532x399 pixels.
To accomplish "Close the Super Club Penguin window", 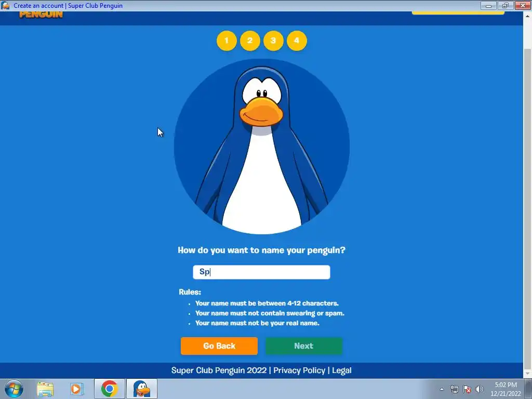I will click(x=523, y=5).
